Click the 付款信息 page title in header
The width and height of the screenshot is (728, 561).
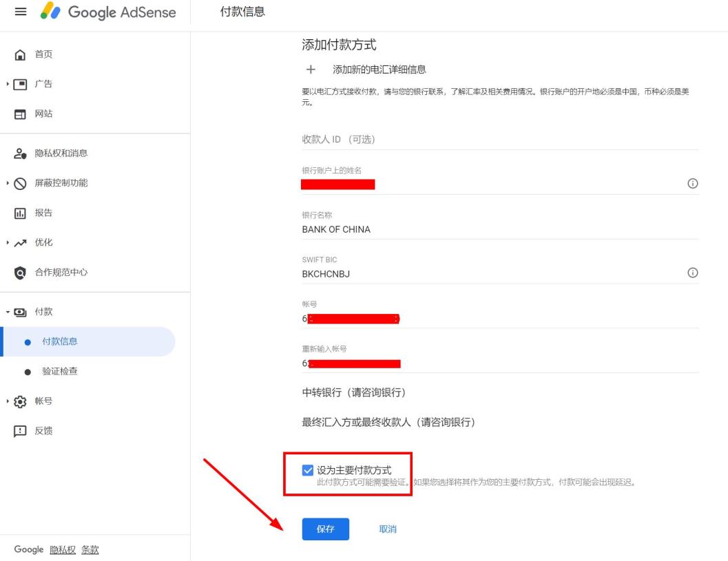pyautogui.click(x=242, y=12)
